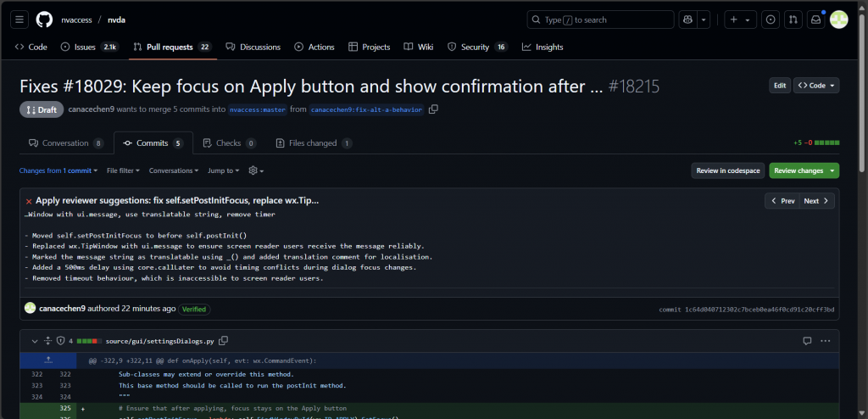Open the diff settings gear menu
The image size is (868, 419).
tap(256, 170)
